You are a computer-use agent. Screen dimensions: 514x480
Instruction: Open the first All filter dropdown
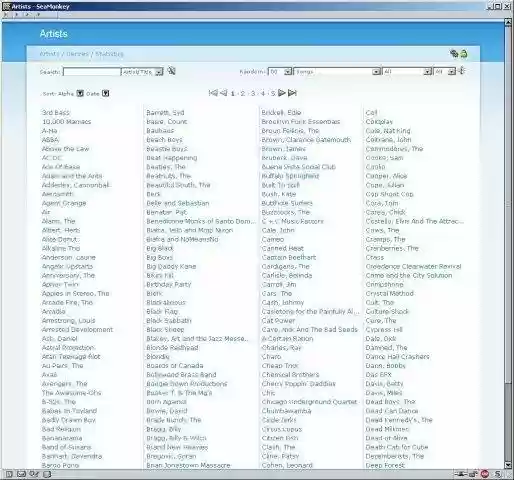(x=407, y=72)
